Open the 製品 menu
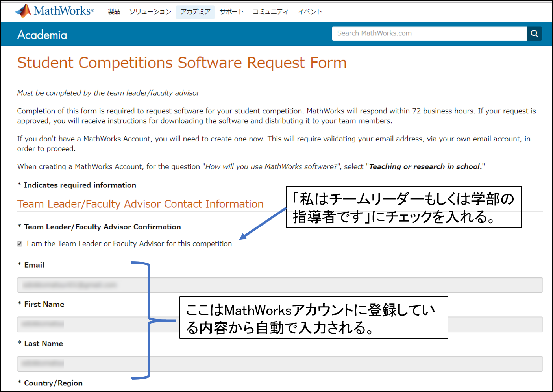The image size is (553, 392). pyautogui.click(x=114, y=12)
